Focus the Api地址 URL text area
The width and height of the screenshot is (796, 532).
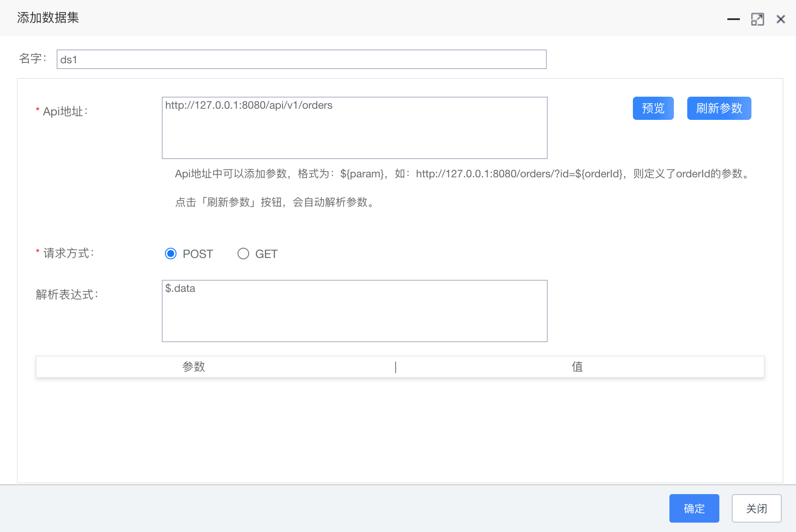354,128
